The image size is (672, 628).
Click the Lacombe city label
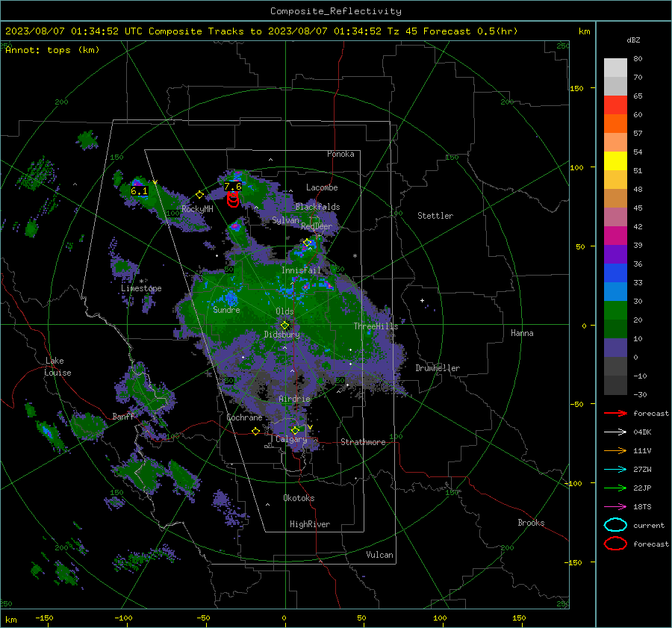tap(322, 187)
